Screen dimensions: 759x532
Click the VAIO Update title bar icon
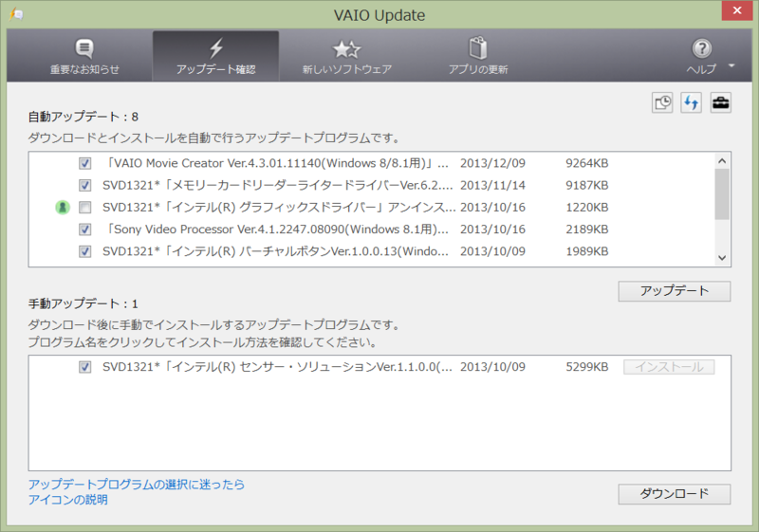16,14
